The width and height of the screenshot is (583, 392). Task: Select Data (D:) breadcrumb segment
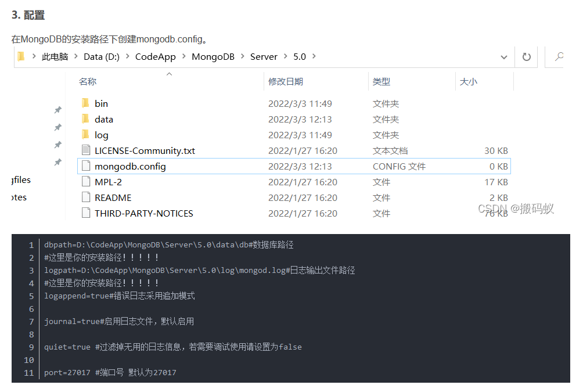(102, 56)
